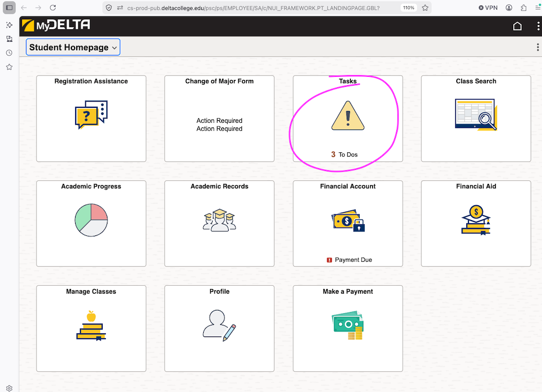Click the Academic Progress tile title
The width and height of the screenshot is (542, 392).
pyautogui.click(x=91, y=186)
